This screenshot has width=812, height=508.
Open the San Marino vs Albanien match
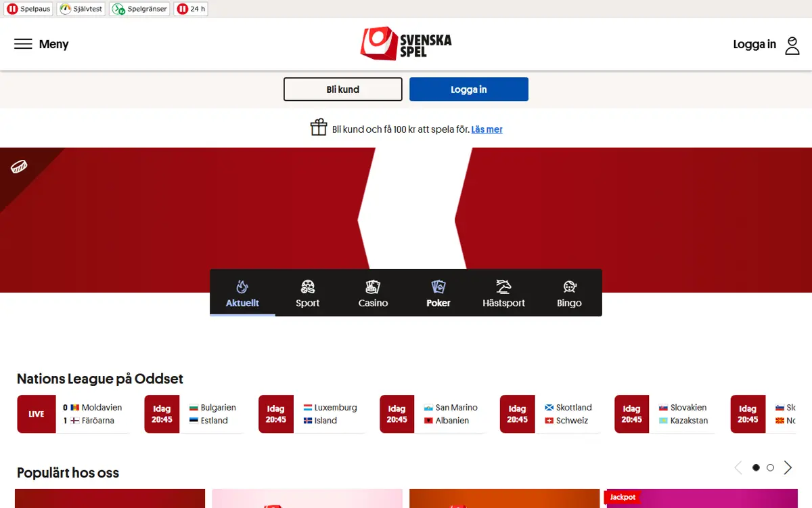pyautogui.click(x=433, y=414)
